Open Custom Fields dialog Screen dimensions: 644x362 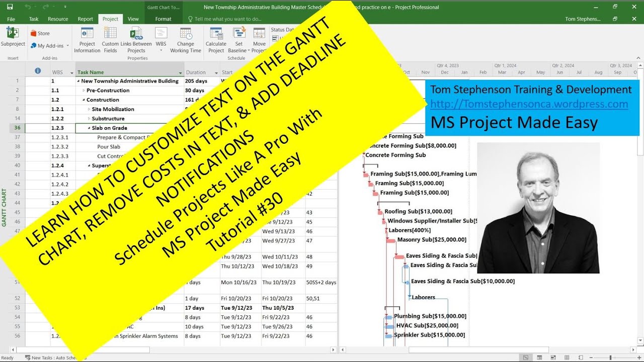click(x=110, y=40)
